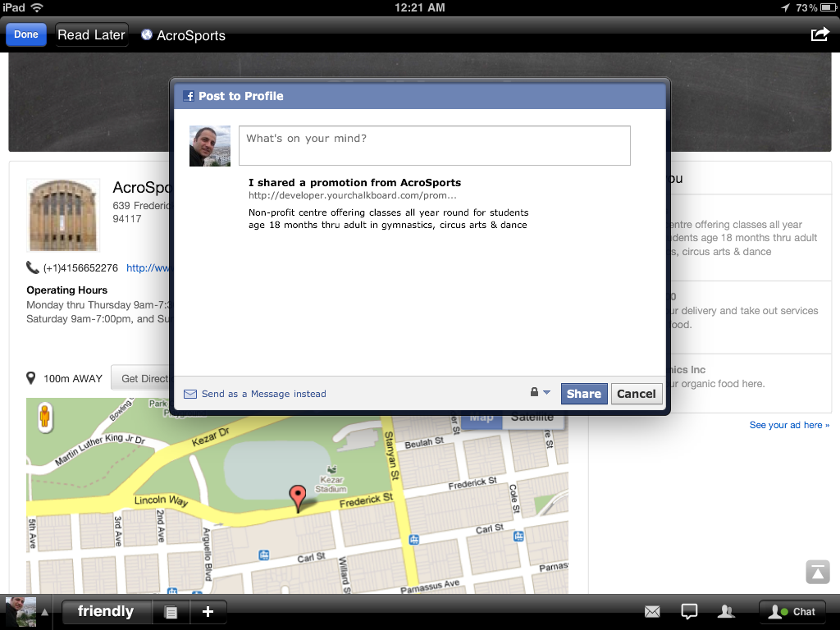Tap the share arrow icon in top bar
The width and height of the screenshot is (840, 630).
(819, 34)
